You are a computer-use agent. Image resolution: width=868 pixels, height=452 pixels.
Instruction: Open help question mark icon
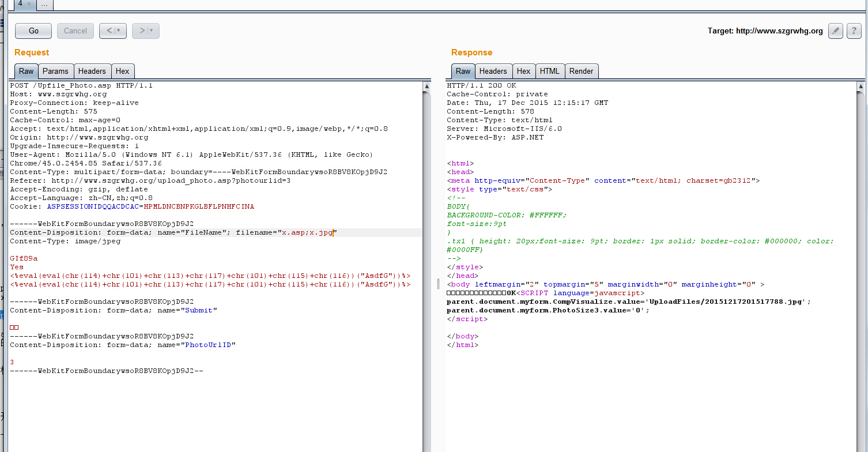(854, 31)
